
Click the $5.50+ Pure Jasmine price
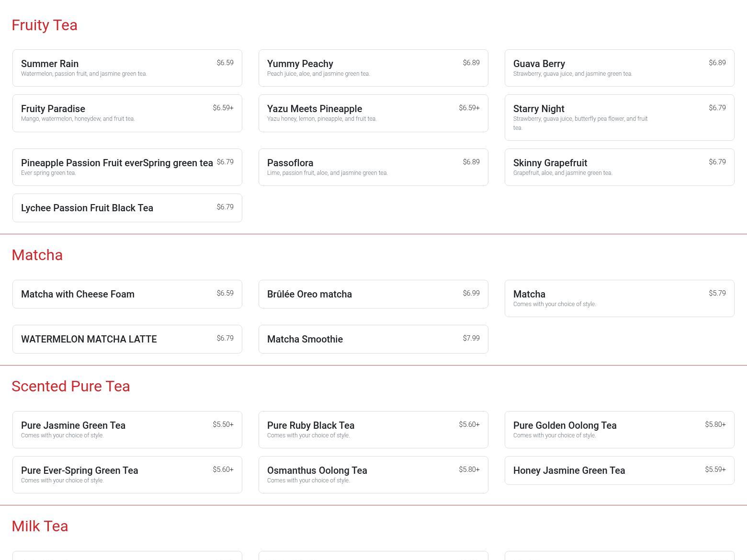tap(223, 424)
